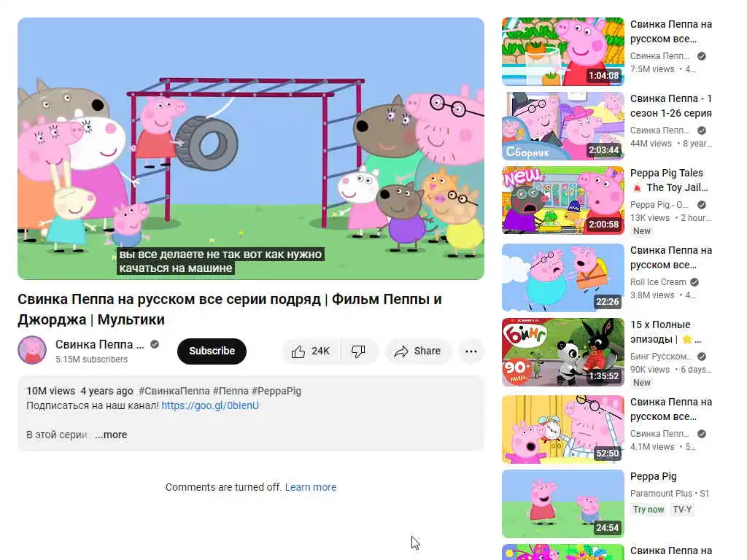The image size is (747, 560).
Task: Open the Peppa Pig Tales Toy Jail thumbnail
Action: coord(563,200)
